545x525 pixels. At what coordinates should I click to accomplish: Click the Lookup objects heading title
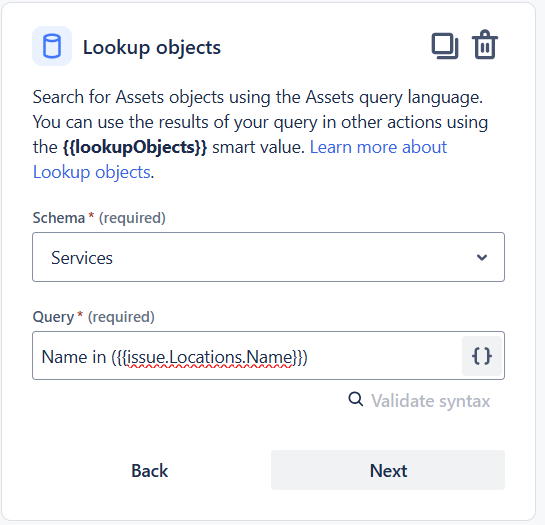pos(152,47)
